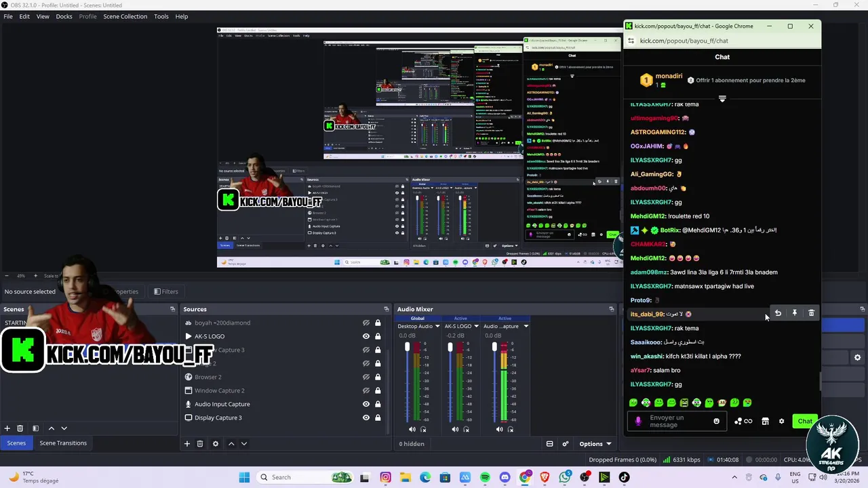Open the File menu
Screen dimensions: 868x488
(x=8, y=16)
